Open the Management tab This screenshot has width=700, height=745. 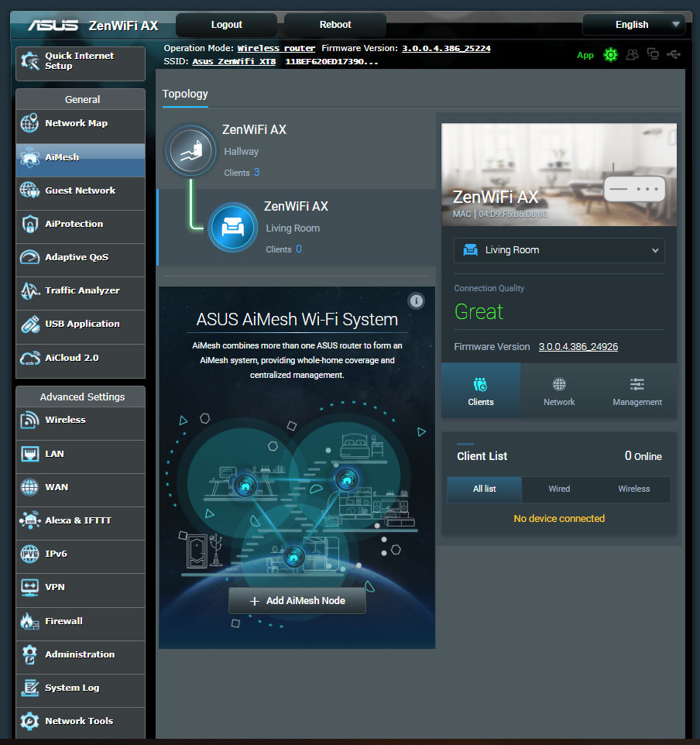637,391
